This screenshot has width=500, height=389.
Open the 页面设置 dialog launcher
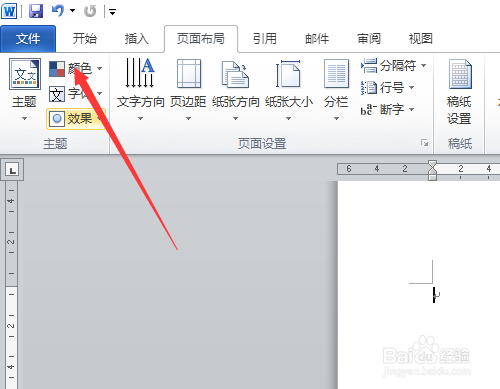coord(424,143)
